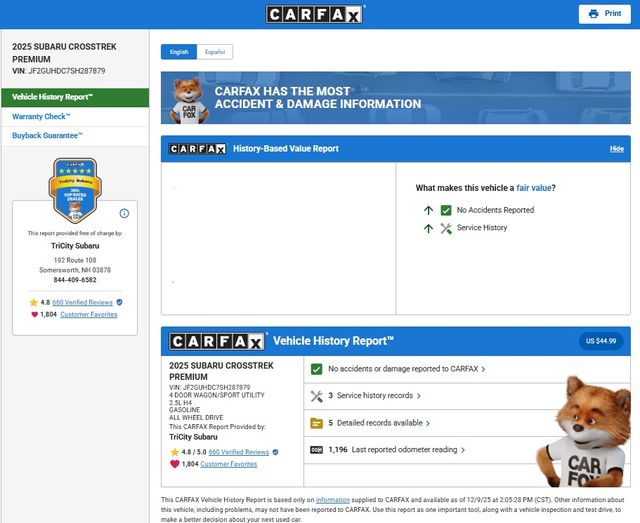Click the service history records tools icon
Viewport: 640px width, 523px height.
point(316,396)
